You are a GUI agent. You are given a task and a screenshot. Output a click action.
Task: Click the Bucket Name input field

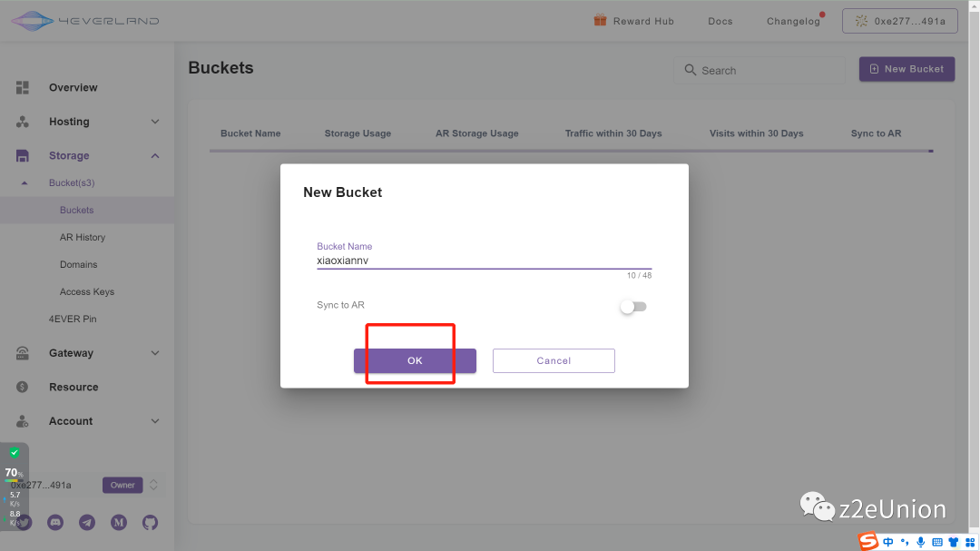484,261
